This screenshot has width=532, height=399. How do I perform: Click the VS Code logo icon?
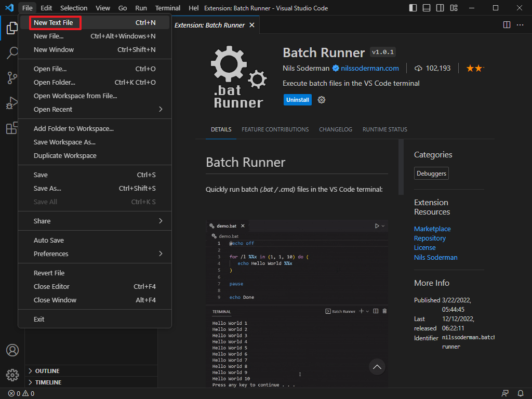tap(9, 7)
